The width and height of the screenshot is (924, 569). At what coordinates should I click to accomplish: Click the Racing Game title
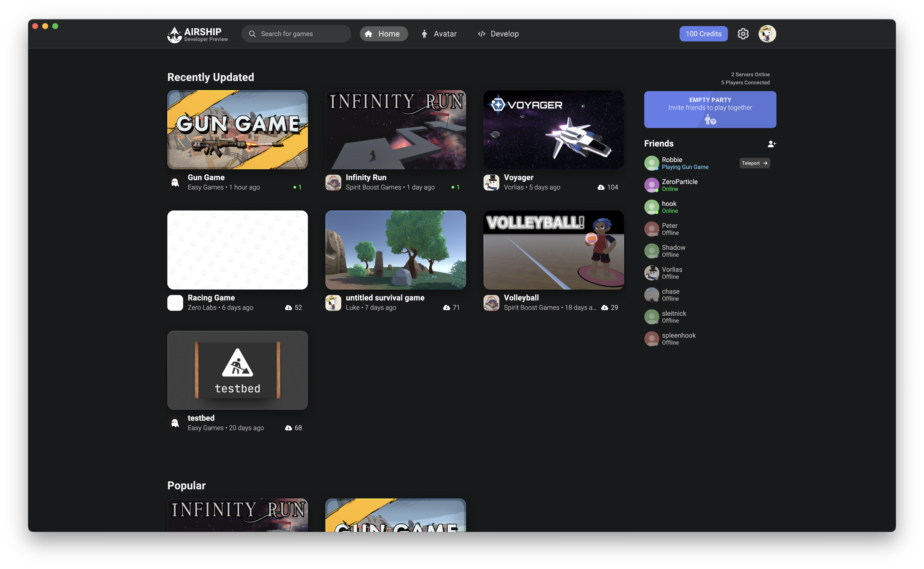[x=211, y=298]
